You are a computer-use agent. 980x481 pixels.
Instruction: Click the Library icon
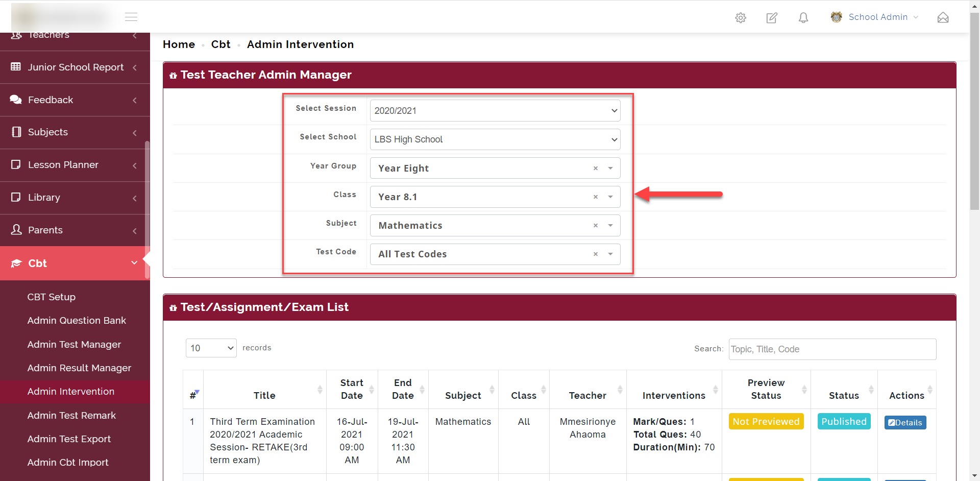pyautogui.click(x=16, y=197)
